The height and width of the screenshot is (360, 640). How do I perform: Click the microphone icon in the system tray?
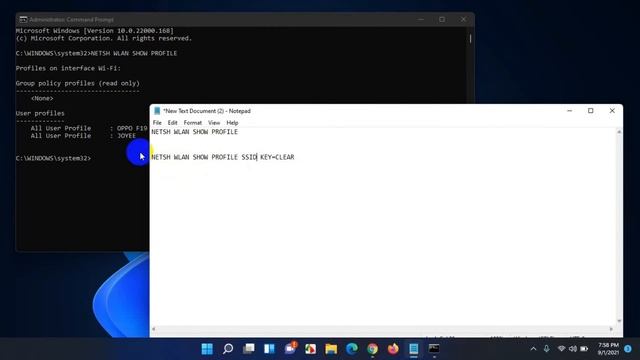coord(547,349)
